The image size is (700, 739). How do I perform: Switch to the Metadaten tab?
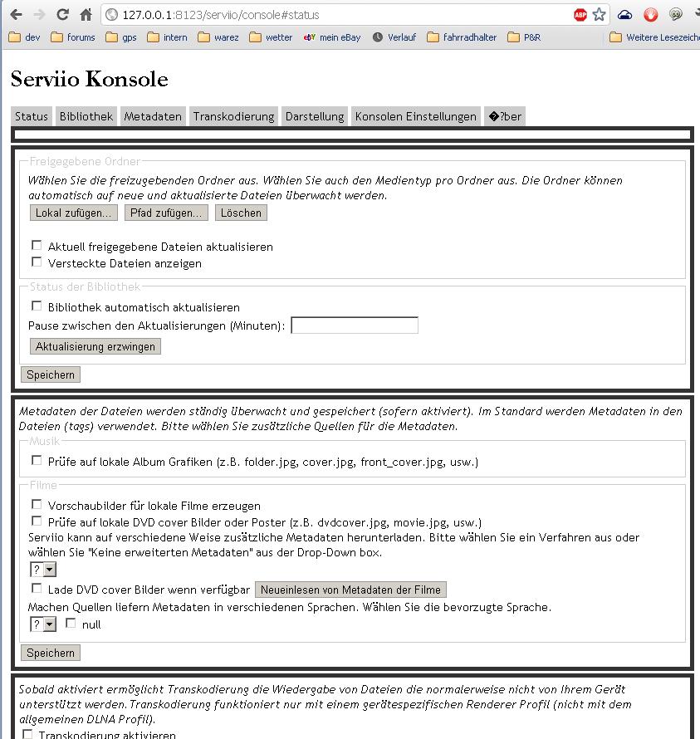[x=153, y=116]
